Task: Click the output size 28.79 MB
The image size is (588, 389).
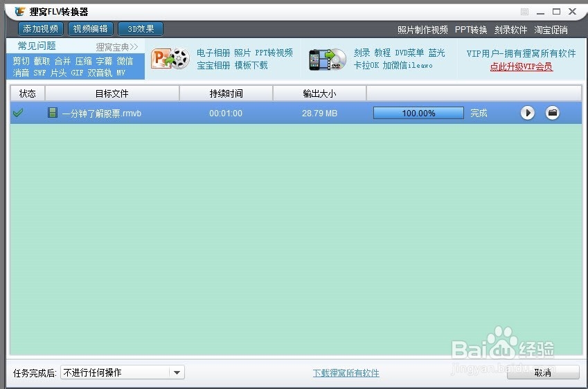Action: [x=319, y=114]
